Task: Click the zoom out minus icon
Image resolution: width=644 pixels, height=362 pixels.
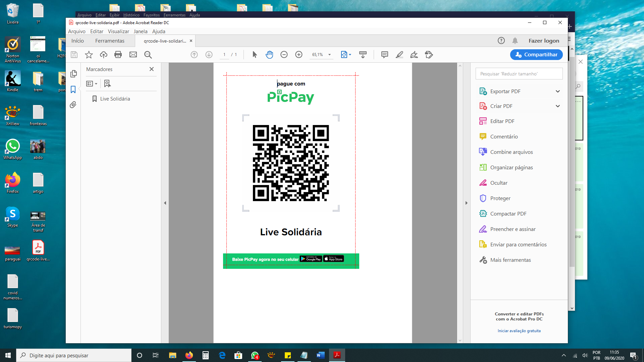Action: pyautogui.click(x=284, y=55)
